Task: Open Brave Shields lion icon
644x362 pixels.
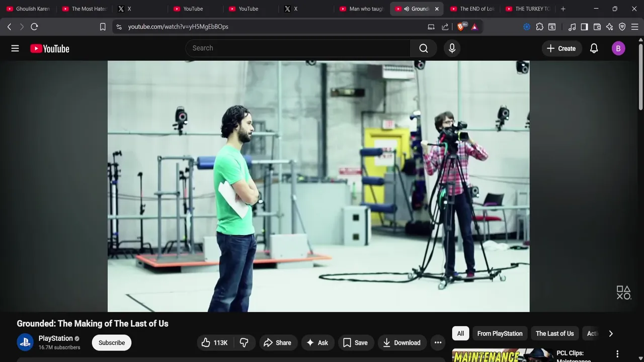Action: click(461, 27)
